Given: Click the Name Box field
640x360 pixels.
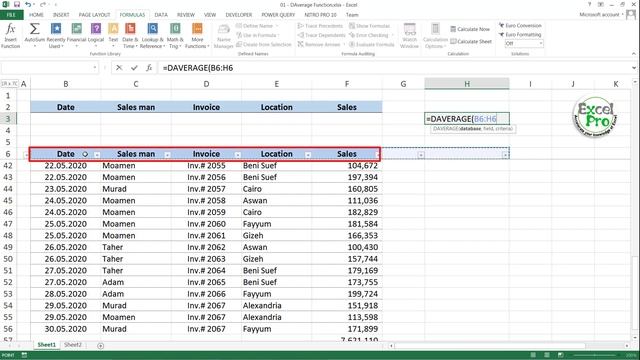Looking at the screenshot, I should tap(46, 68).
